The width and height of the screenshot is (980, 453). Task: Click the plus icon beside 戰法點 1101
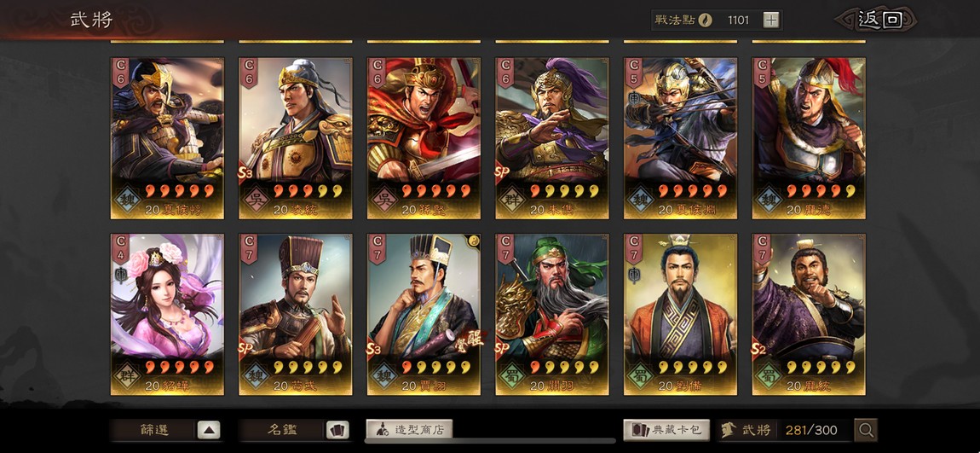click(771, 20)
